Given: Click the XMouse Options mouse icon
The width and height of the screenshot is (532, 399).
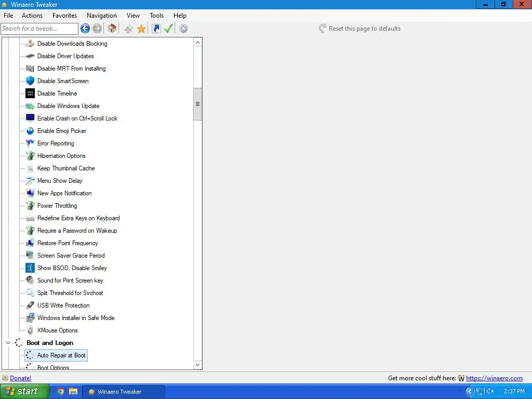Looking at the screenshot, I should [x=30, y=330].
